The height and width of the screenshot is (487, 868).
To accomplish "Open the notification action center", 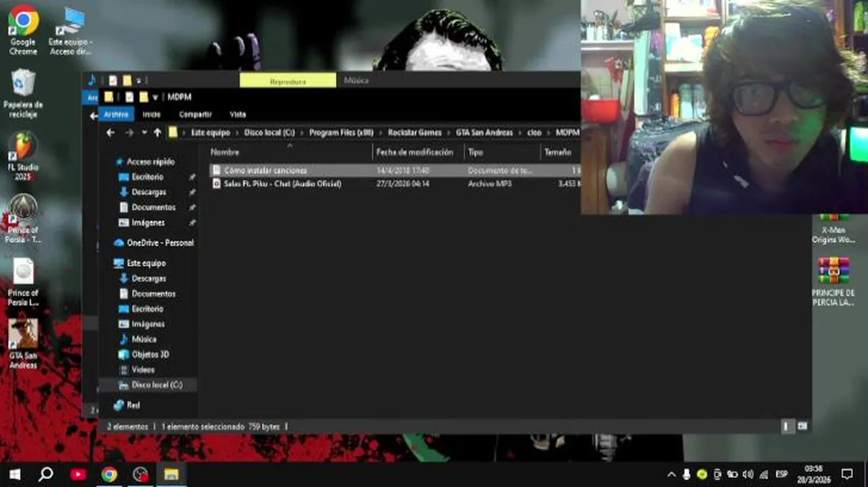I will pos(847,474).
